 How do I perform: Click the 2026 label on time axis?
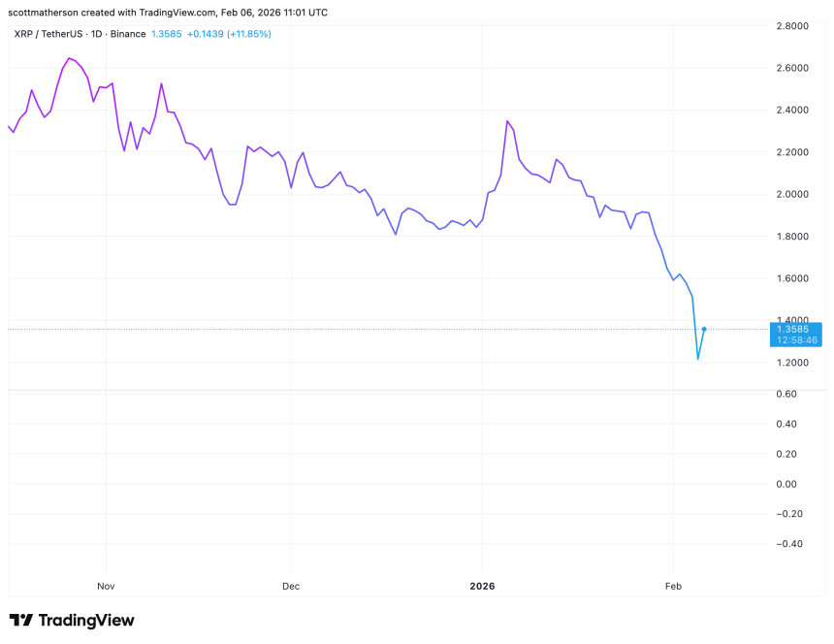pos(482,586)
